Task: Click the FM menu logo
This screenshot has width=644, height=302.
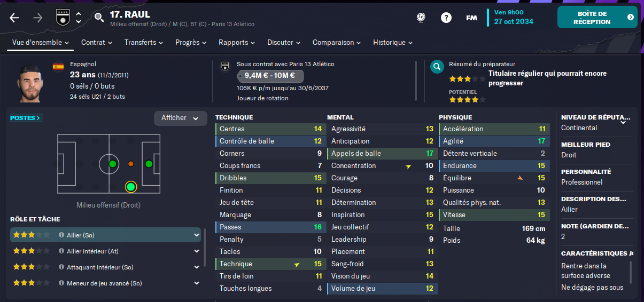Action: (471, 18)
